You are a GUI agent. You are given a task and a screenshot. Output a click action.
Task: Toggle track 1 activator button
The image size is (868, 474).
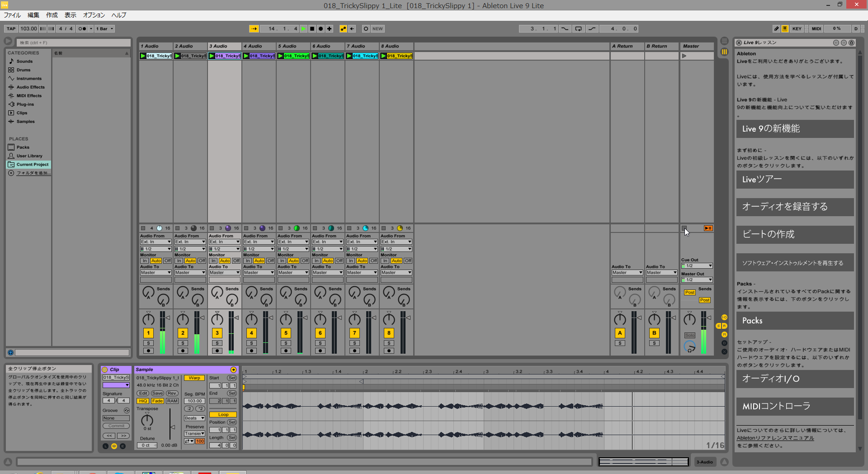point(148,333)
